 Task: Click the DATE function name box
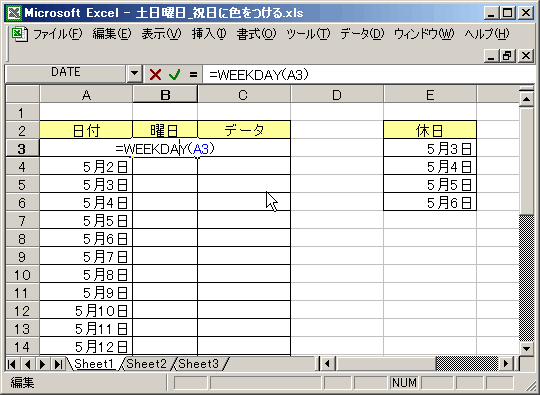click(x=65, y=72)
